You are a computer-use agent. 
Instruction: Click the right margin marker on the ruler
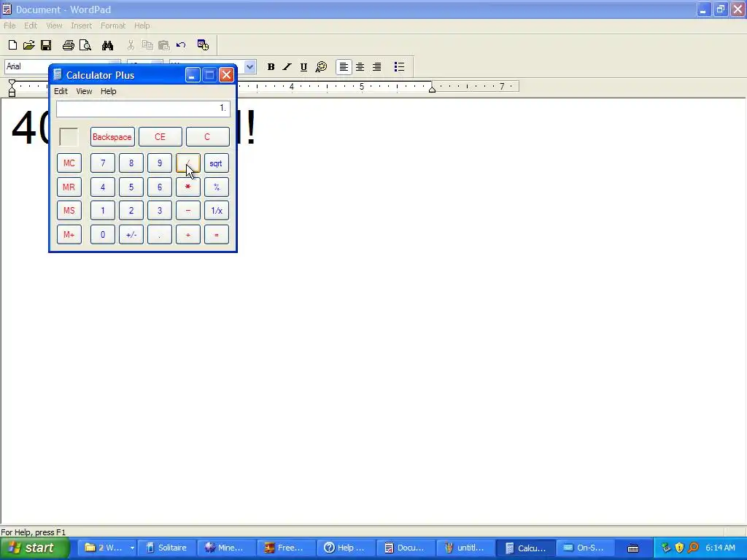pyautogui.click(x=432, y=89)
